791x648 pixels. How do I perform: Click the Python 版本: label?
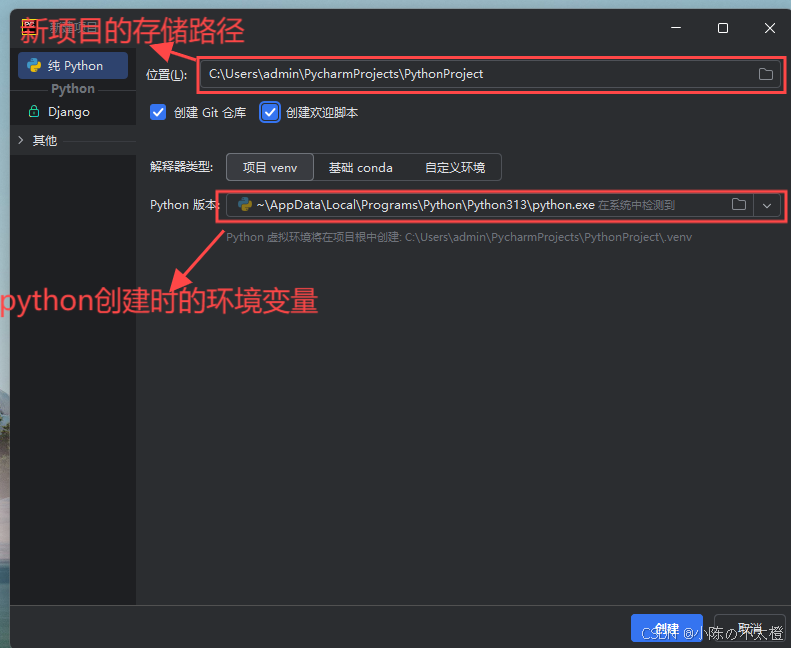(185, 205)
